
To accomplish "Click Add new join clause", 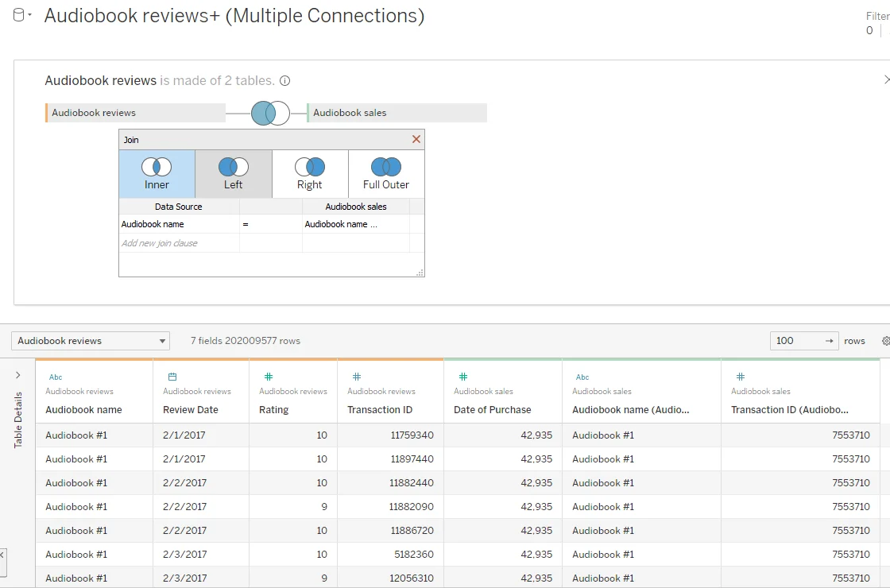I will pyautogui.click(x=160, y=243).
